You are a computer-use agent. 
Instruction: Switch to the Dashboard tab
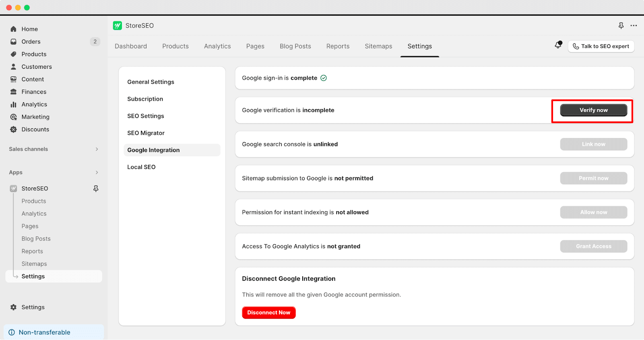click(131, 46)
